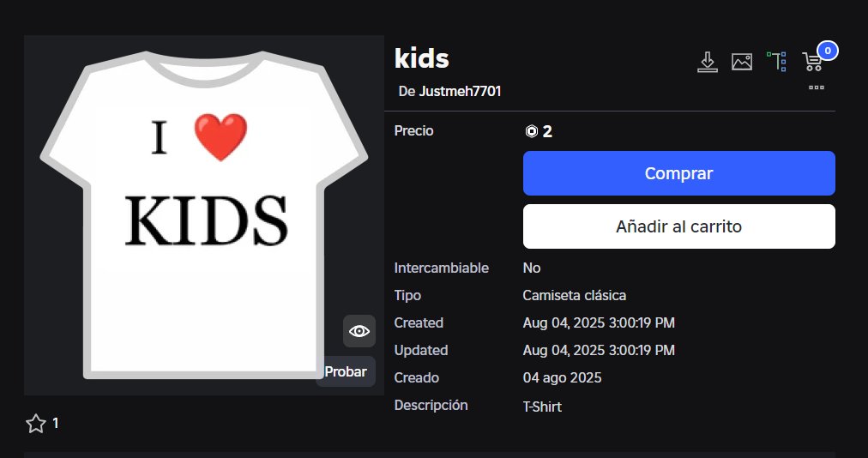Click the download asset icon

point(707,62)
